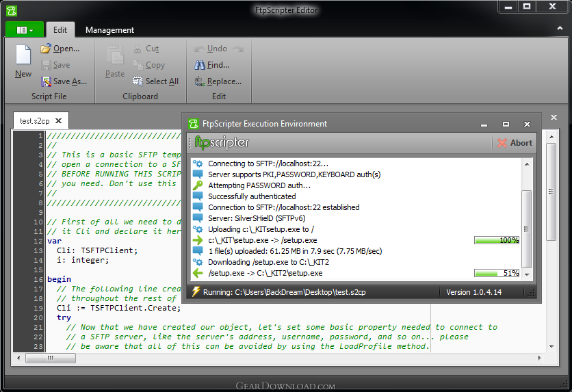Screen dimensions: 572x392
Task: Abort the running script
Action: (x=515, y=143)
